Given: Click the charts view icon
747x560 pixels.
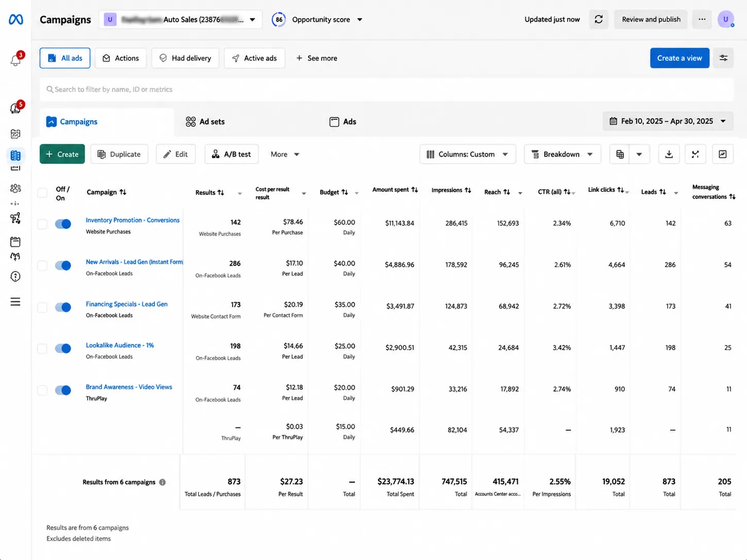Looking at the screenshot, I should [723, 154].
